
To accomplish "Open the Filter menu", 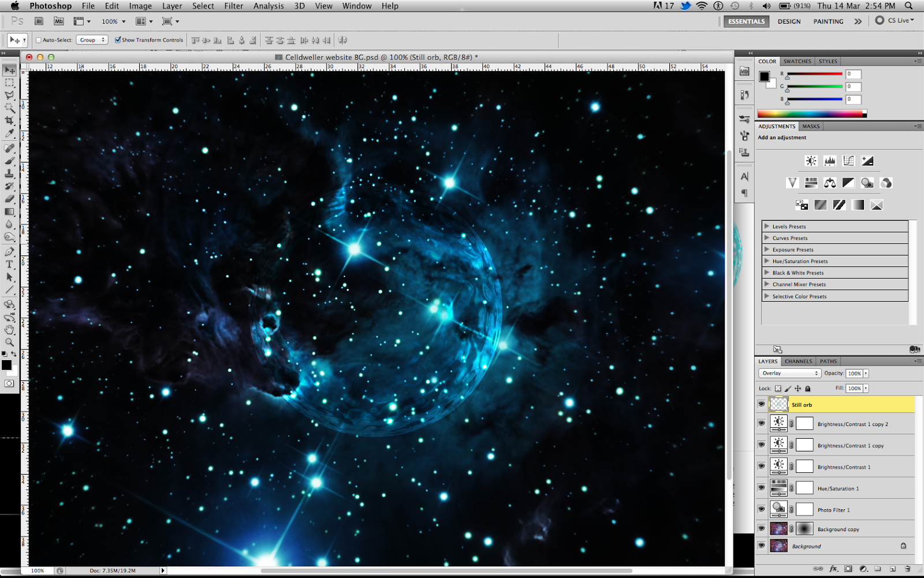I will [233, 6].
